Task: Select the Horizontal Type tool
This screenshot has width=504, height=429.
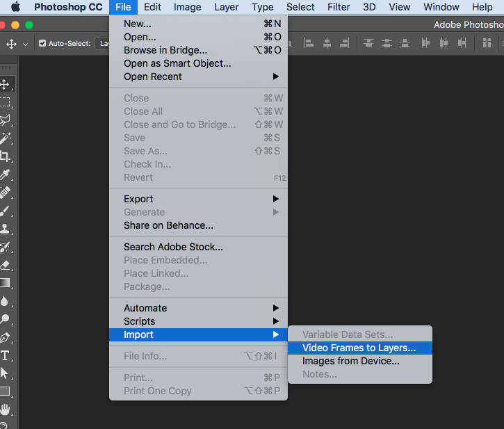Action: pyautogui.click(x=5, y=356)
